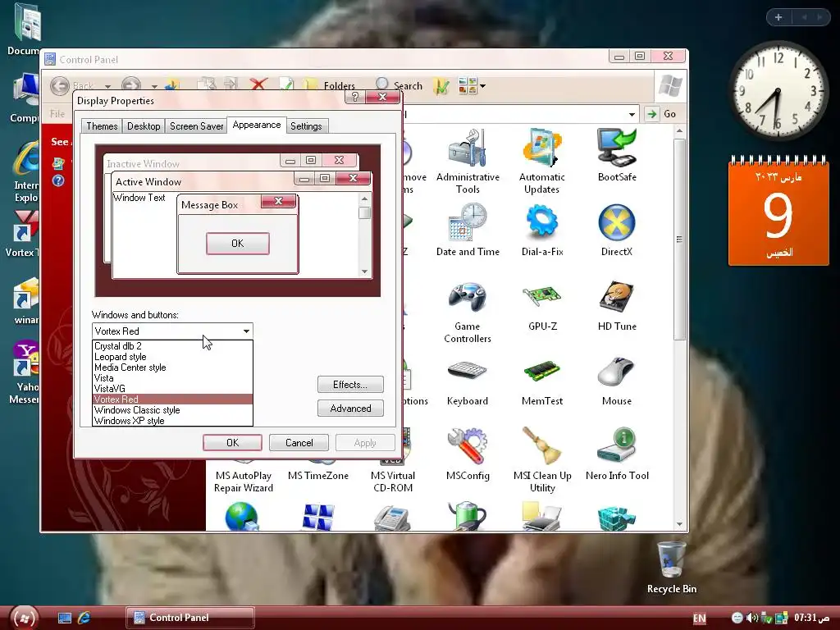840x630 pixels.
Task: Open MS TimeZone item
Action: (318, 475)
